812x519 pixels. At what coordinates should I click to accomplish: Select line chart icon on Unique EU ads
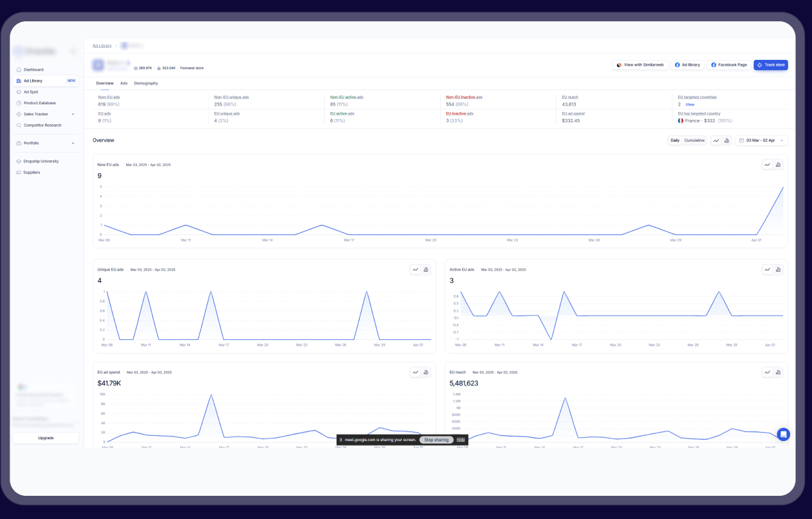click(x=416, y=270)
